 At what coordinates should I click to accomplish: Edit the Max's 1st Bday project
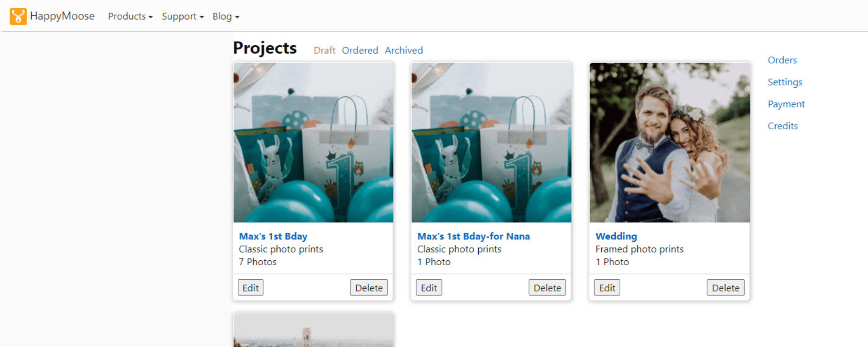coord(250,288)
